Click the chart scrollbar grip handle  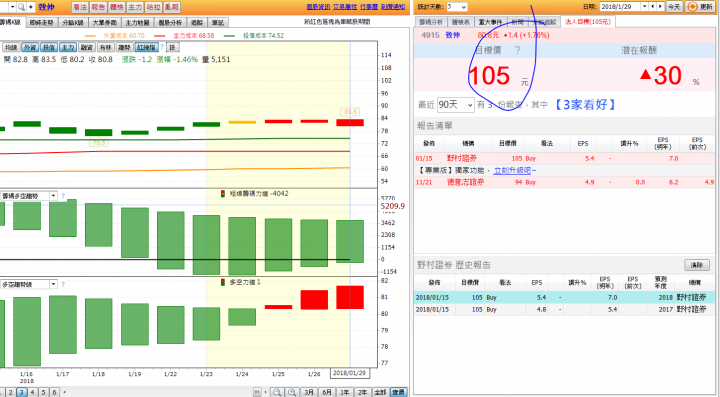[257, 392]
